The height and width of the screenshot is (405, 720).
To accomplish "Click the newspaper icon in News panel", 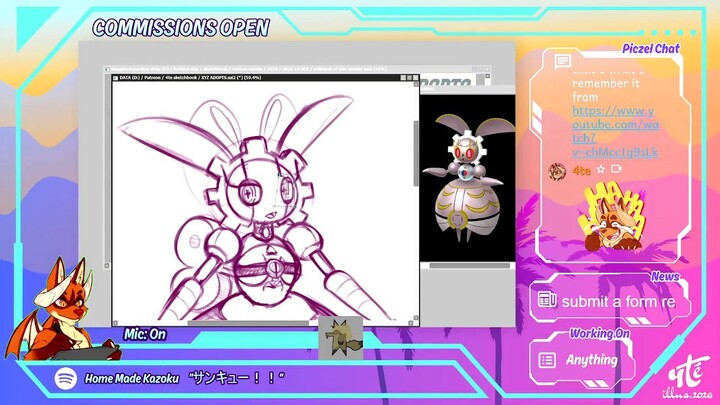I will (547, 300).
